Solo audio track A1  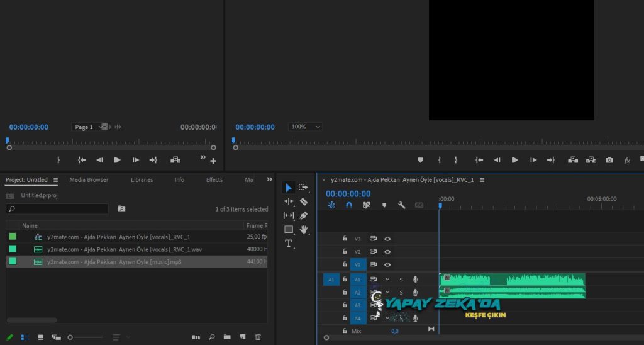click(x=401, y=280)
